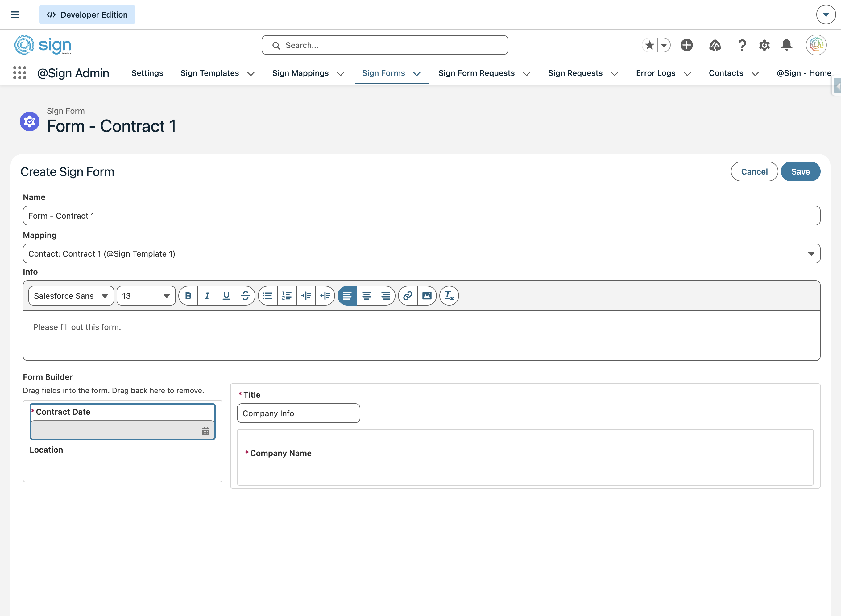Select right text alignment
Viewport: 841px width, 616px height.
[x=385, y=296]
